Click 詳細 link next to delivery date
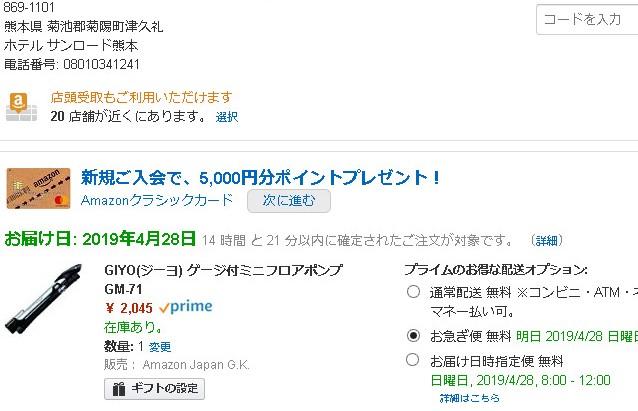The width and height of the screenshot is (638, 411). tap(547, 241)
